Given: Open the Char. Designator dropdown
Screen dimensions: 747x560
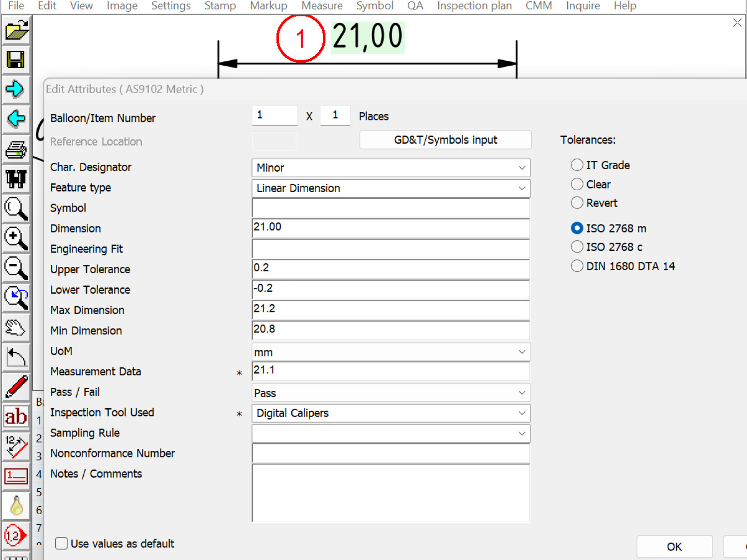Looking at the screenshot, I should (391, 168).
